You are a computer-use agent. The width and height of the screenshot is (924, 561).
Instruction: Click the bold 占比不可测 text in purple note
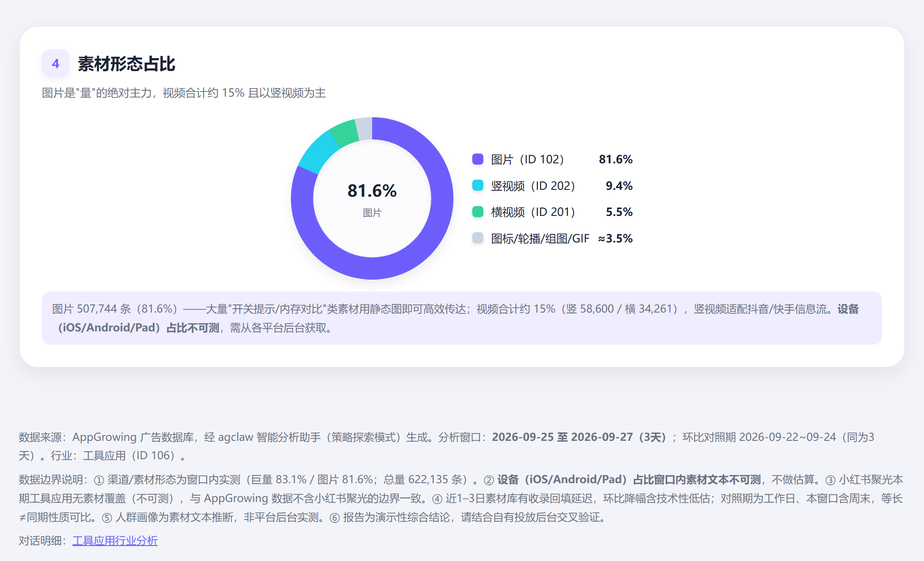[193, 328]
